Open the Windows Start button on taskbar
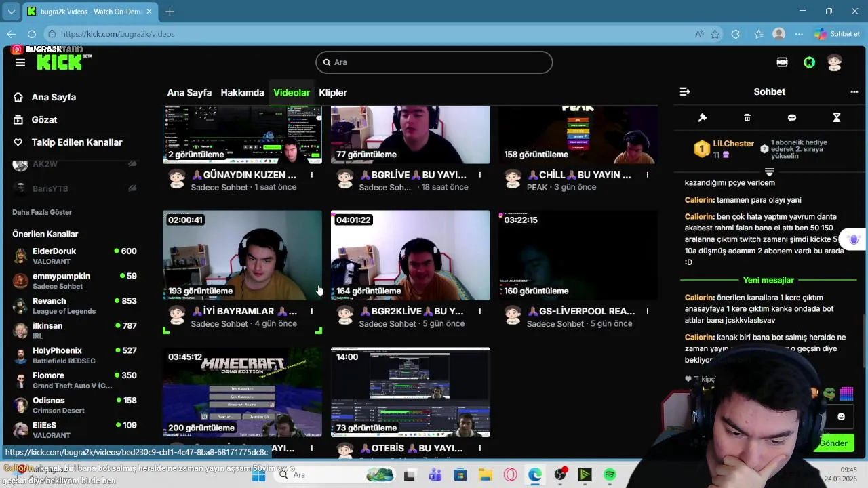Screen dimensions: 868x488 pyautogui.click(x=258, y=475)
